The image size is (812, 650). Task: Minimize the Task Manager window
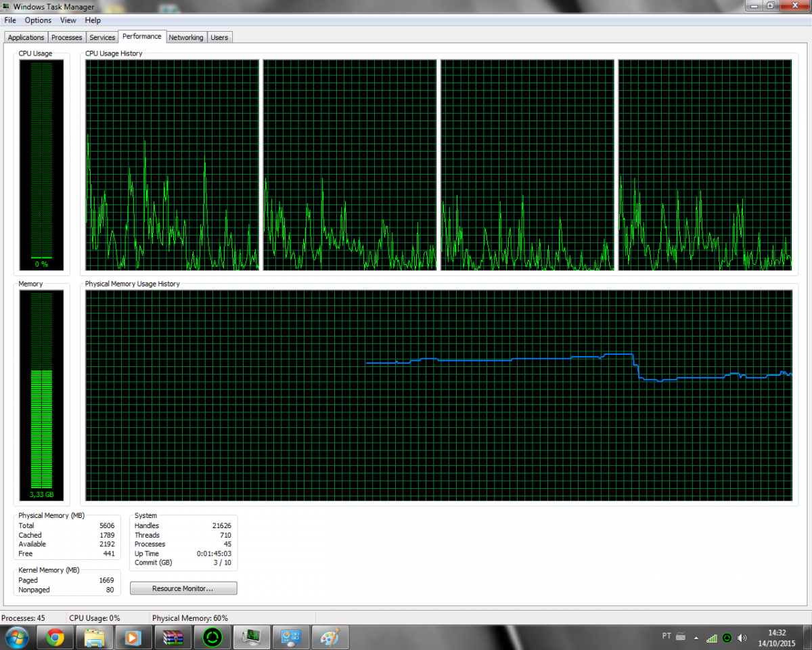[754, 5]
